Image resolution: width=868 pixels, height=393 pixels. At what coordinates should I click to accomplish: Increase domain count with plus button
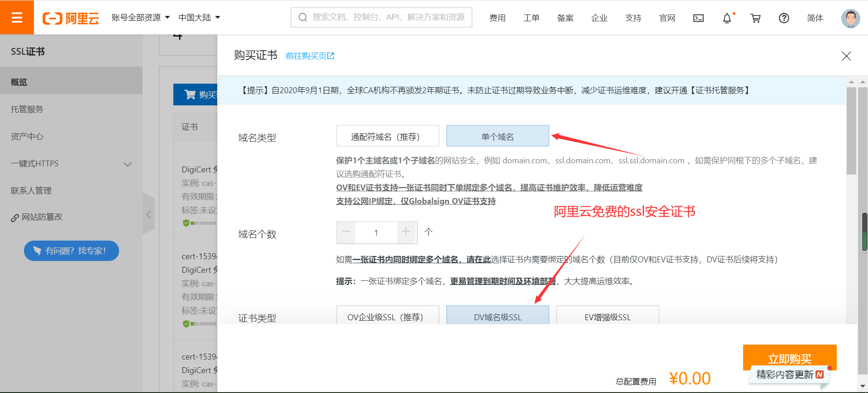(406, 232)
